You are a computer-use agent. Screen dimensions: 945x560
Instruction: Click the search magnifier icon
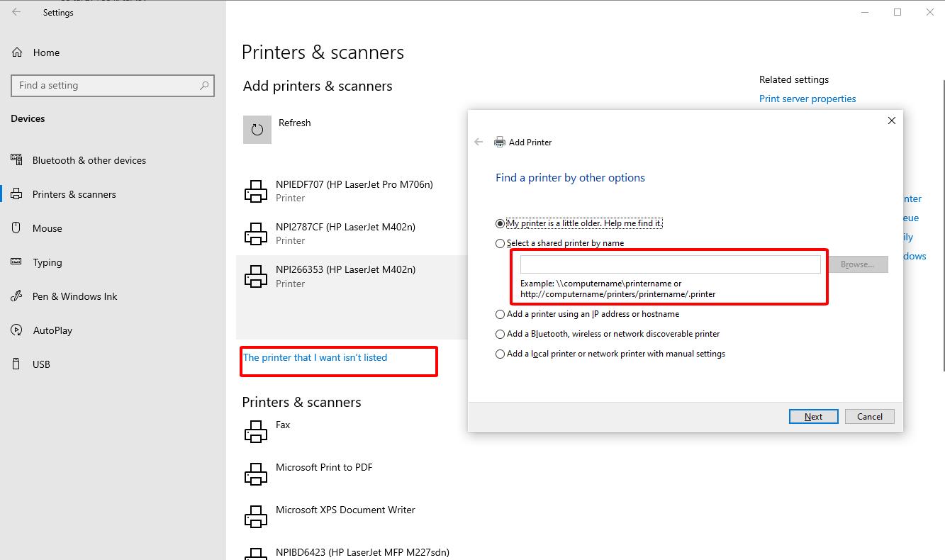(204, 85)
